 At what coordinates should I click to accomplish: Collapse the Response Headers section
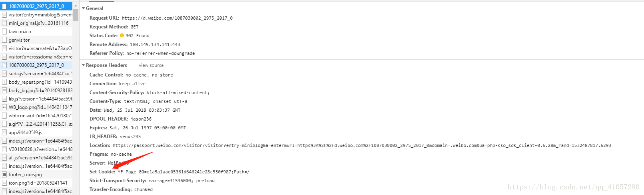(84, 65)
